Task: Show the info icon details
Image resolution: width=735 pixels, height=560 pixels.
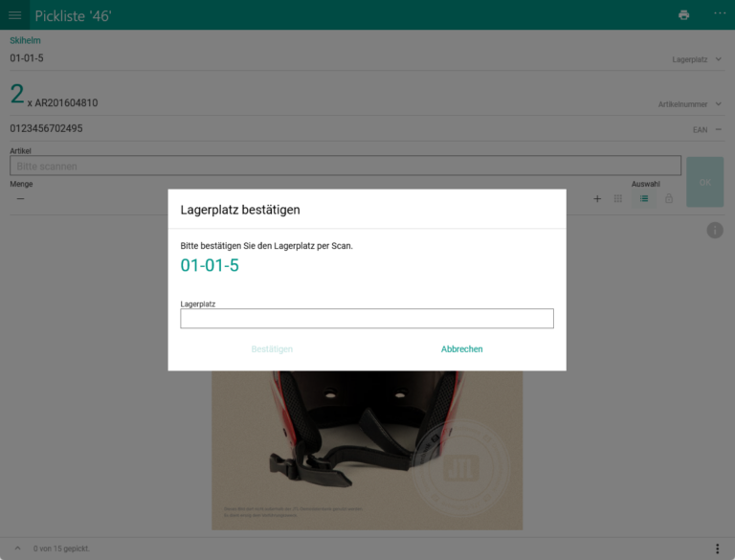Action: [715, 231]
